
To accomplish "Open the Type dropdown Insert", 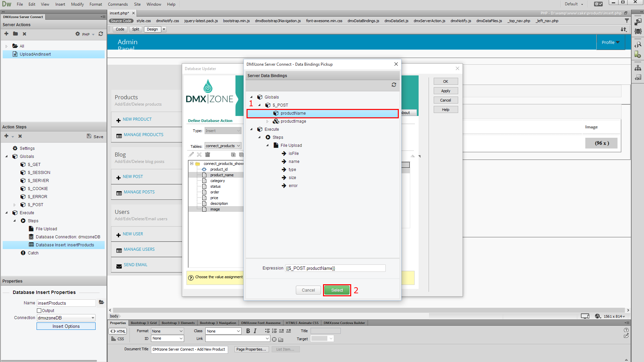I will [x=223, y=131].
